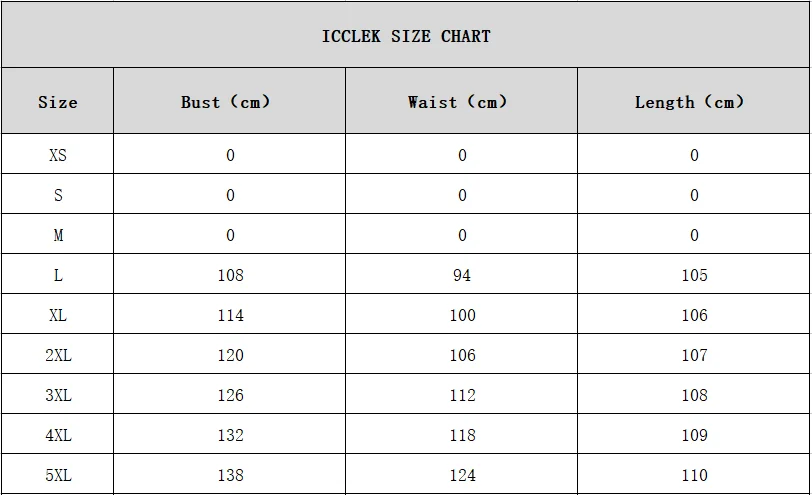Click the 2XL size row label
The image size is (812, 495).
[x=58, y=355]
